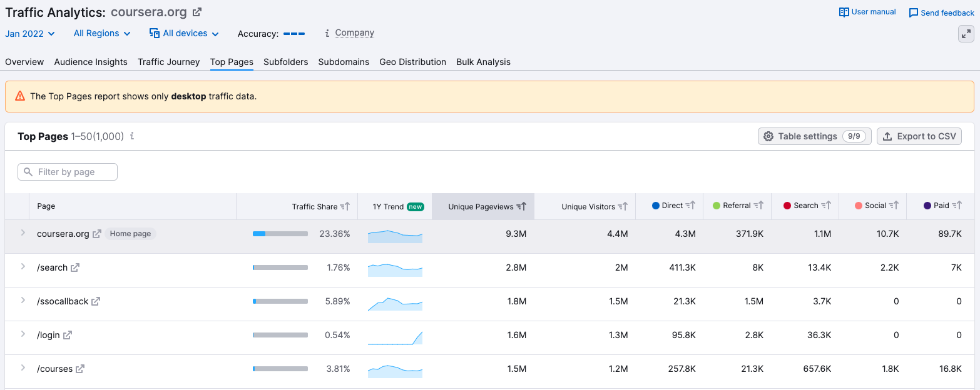Sort by Social traffic column icon

894,205
